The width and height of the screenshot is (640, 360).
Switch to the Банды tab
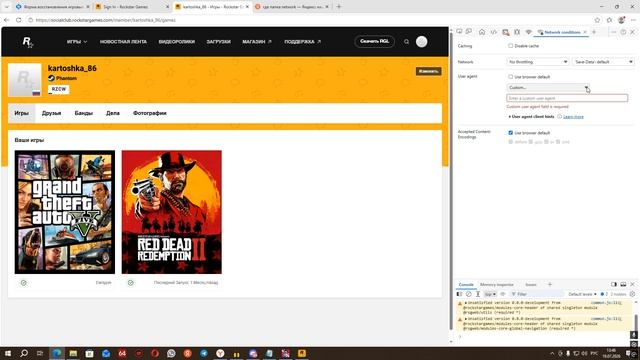coord(84,113)
